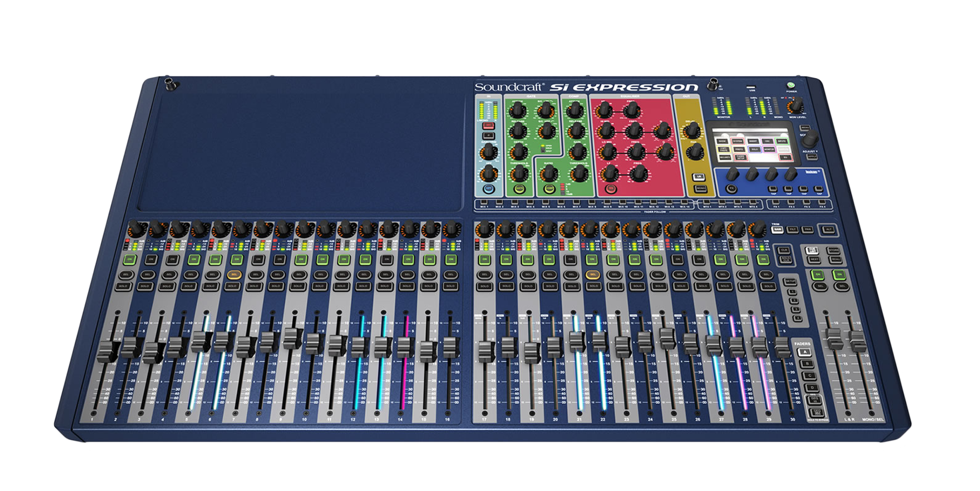Select FX 4 fader follow button

tap(822, 202)
